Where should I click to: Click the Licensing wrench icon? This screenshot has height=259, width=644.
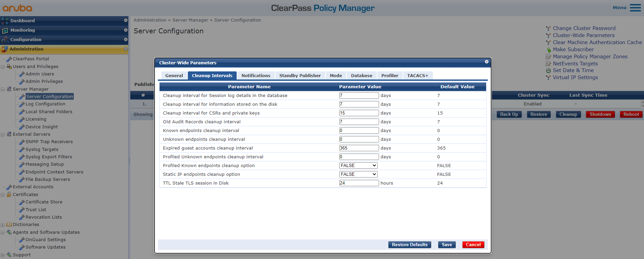22,119
